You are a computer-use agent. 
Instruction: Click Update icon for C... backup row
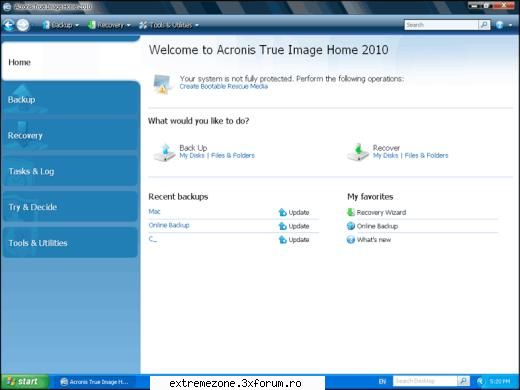pos(282,240)
